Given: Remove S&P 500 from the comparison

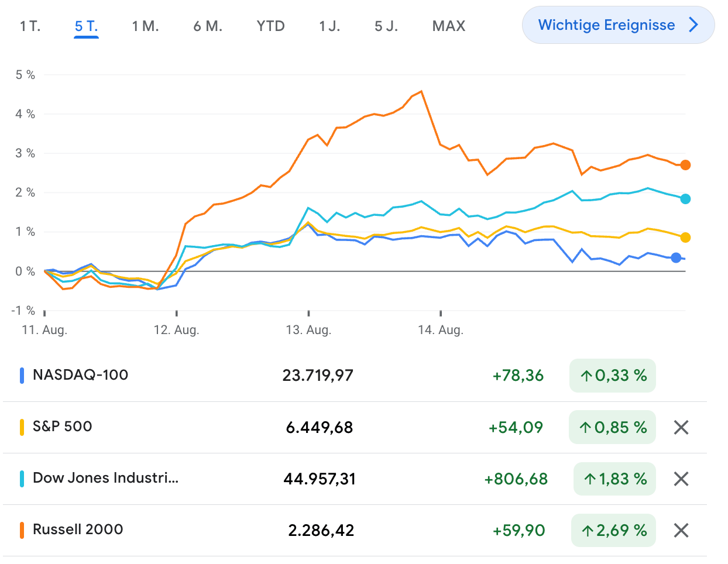Looking at the screenshot, I should pos(681,428).
